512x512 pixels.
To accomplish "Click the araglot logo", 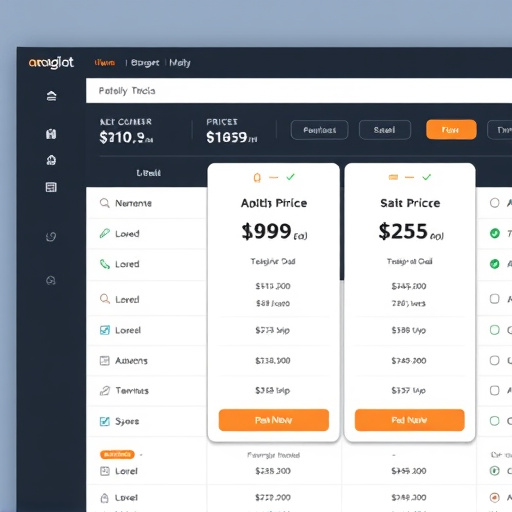I will pos(51,63).
